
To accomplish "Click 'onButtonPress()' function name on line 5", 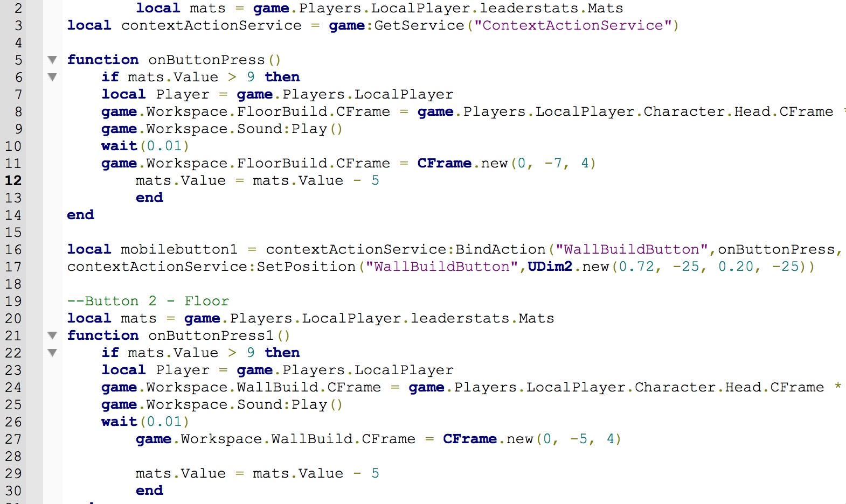I will 214,60.
